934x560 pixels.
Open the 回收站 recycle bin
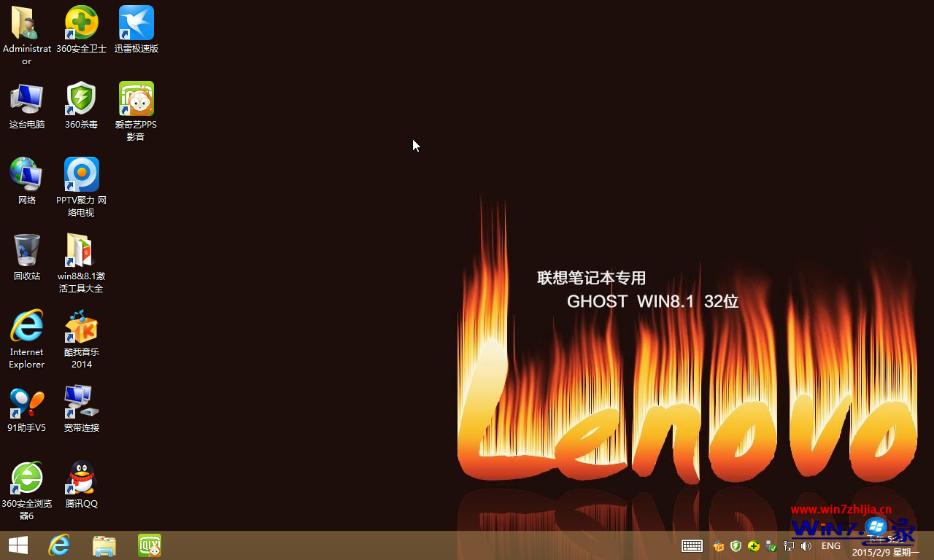point(26,250)
